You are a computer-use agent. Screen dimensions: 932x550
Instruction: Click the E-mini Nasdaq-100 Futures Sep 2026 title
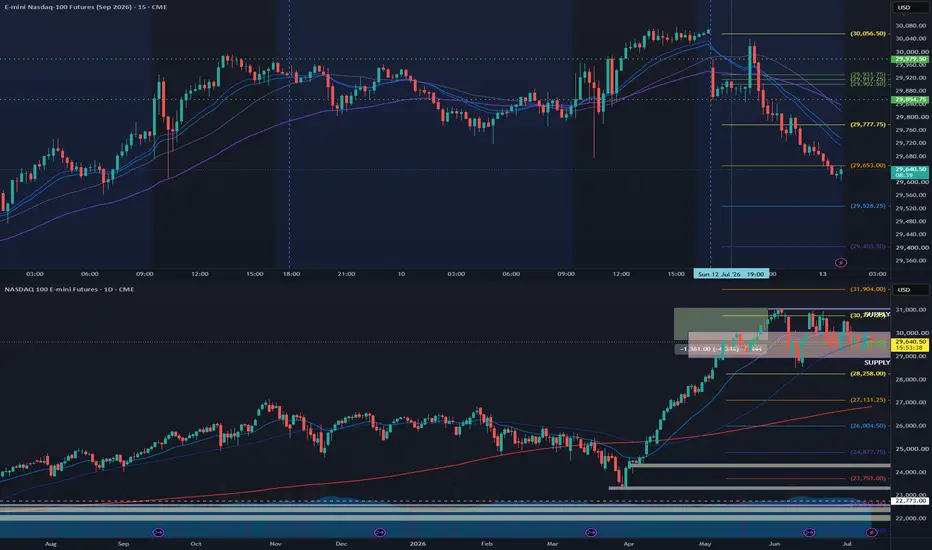pyautogui.click(x=86, y=7)
